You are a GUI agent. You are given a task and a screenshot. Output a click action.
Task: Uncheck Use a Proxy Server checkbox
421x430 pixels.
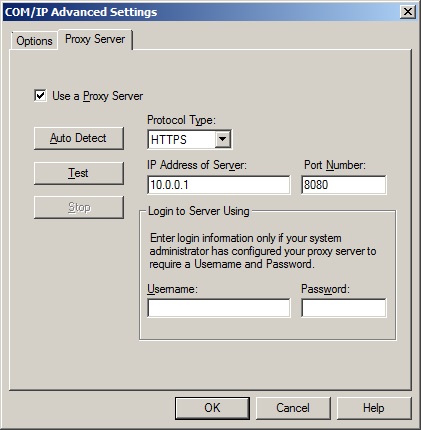(x=40, y=96)
